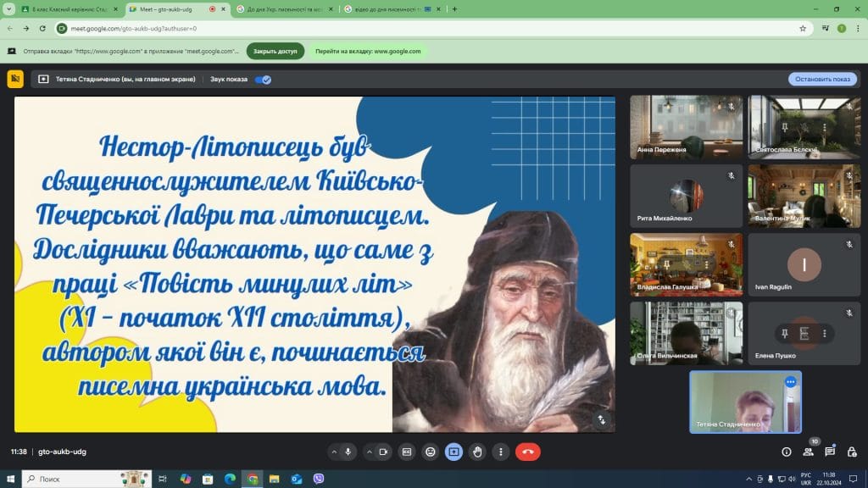Click the present screen button in Meet
Viewport: 868px width, 488px height.
point(454,452)
